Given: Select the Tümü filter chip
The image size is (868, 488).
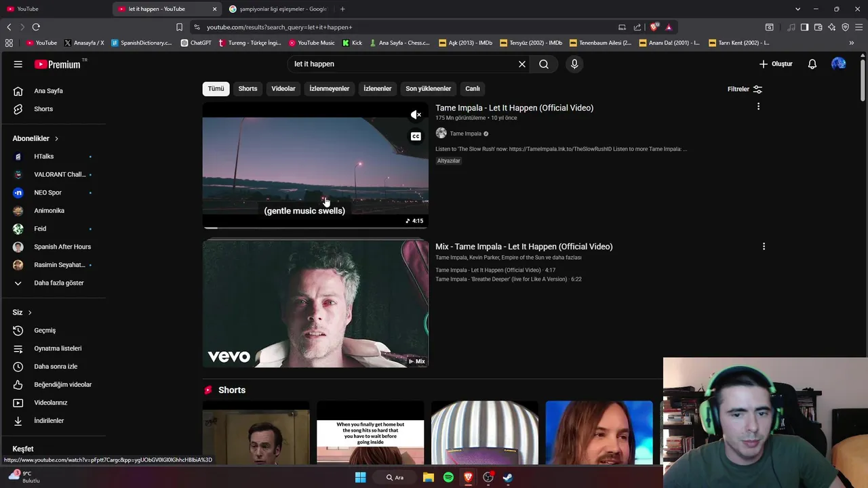Looking at the screenshot, I should pos(216,89).
